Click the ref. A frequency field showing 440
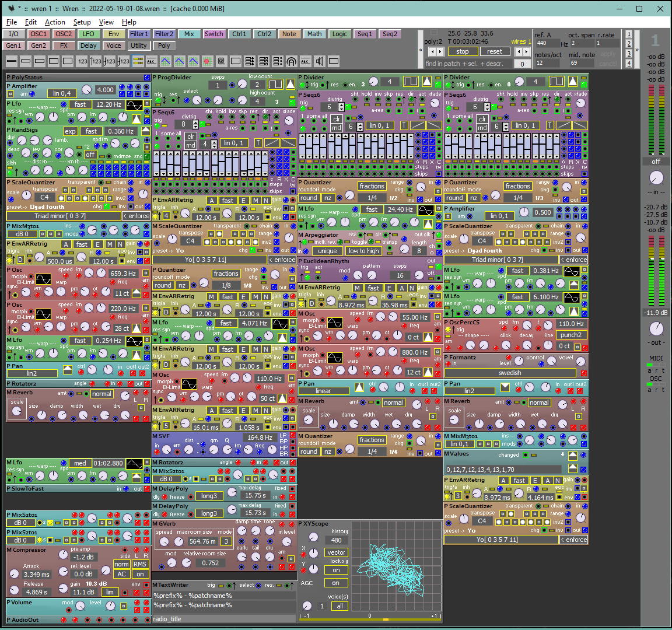This screenshot has width=672, height=630. pos(547,43)
